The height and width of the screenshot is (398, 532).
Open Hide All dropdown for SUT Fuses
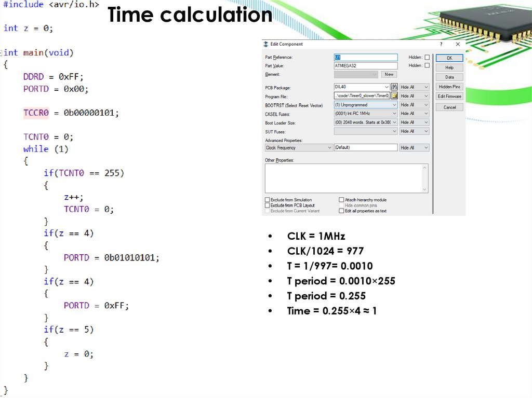pyautogui.click(x=414, y=131)
